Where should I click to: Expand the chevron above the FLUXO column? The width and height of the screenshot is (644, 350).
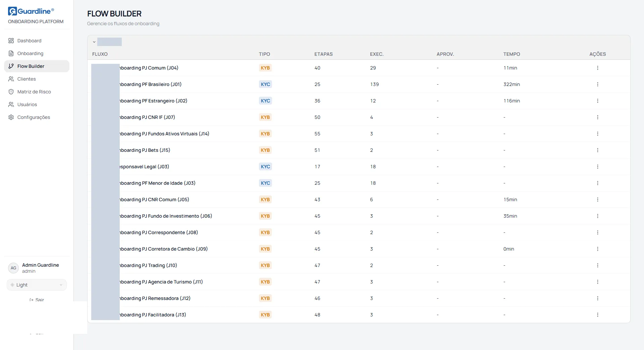pyautogui.click(x=94, y=42)
